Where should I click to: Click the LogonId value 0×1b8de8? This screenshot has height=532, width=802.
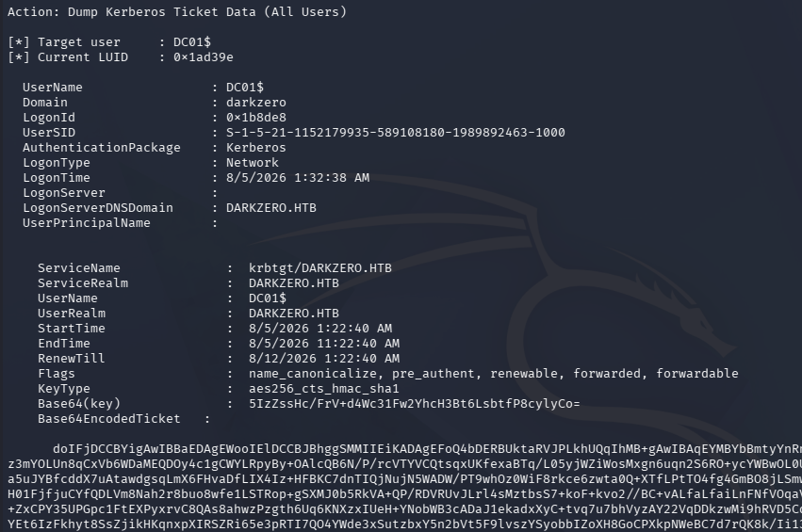[x=256, y=118]
